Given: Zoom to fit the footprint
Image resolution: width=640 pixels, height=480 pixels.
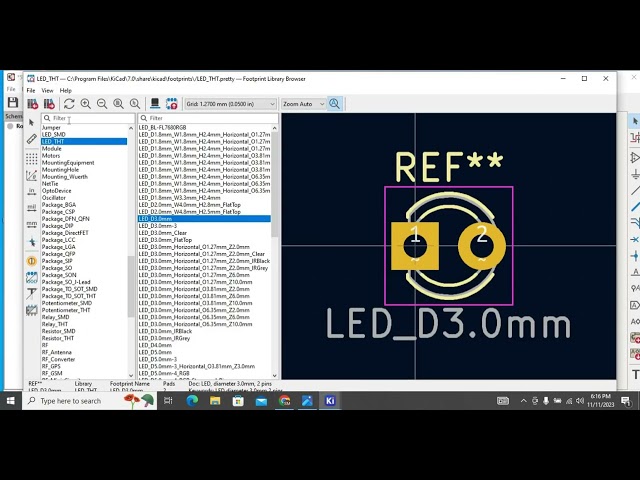Looking at the screenshot, I should pos(118,104).
